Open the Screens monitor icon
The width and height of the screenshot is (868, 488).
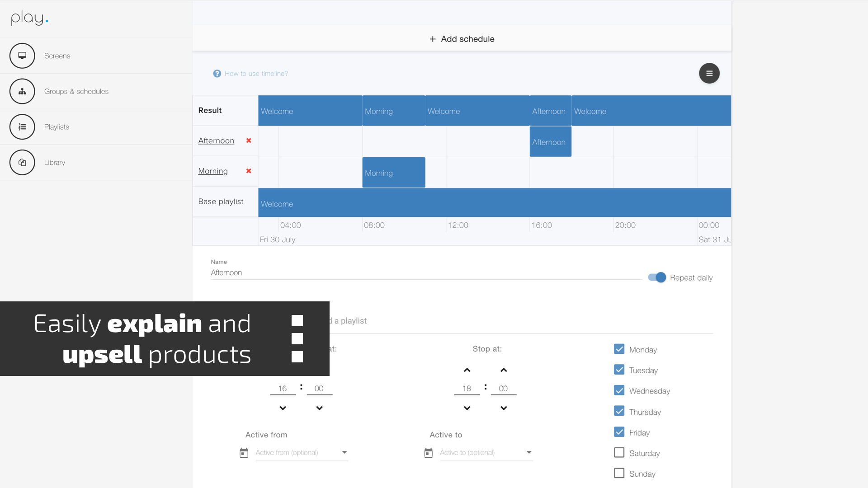tap(22, 56)
